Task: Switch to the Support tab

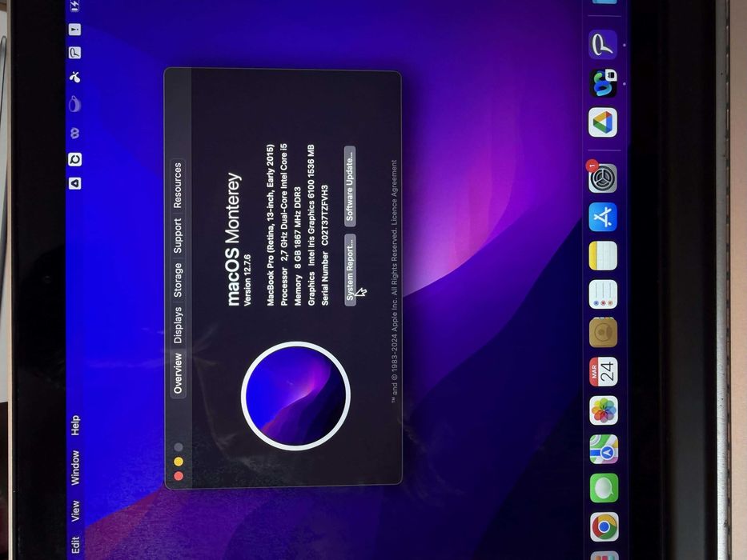Action: point(178,236)
